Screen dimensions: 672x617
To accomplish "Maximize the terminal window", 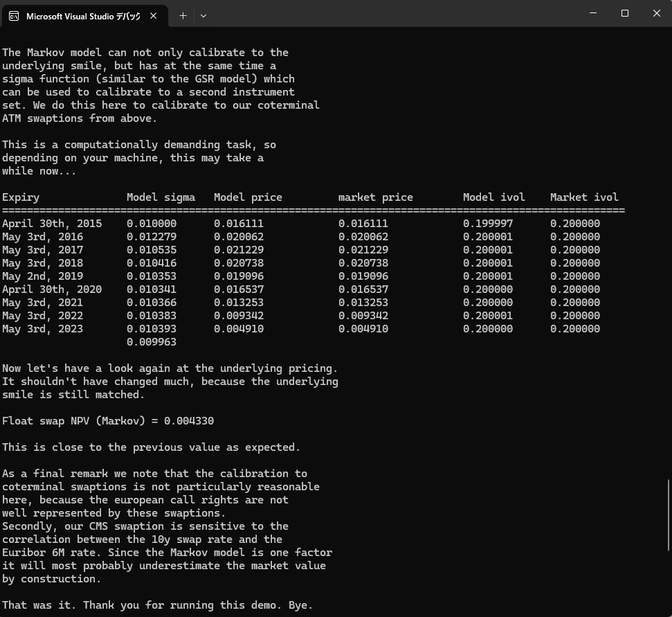I will 625,13.
